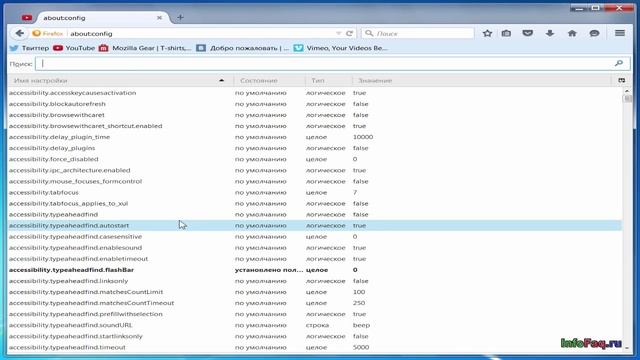This screenshot has width=640, height=360.
Task: Select accessibility.delay_plugins preference
Action: pyautogui.click(x=315, y=148)
